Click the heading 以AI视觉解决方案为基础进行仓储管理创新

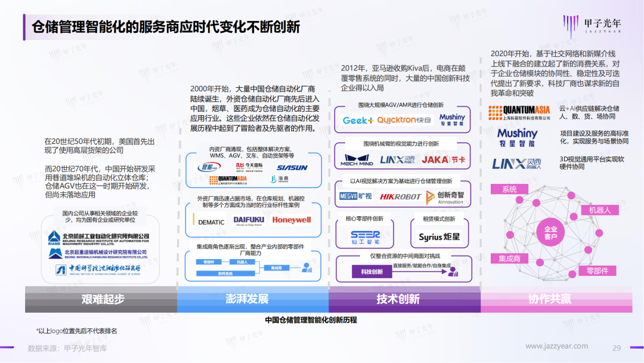(x=401, y=181)
